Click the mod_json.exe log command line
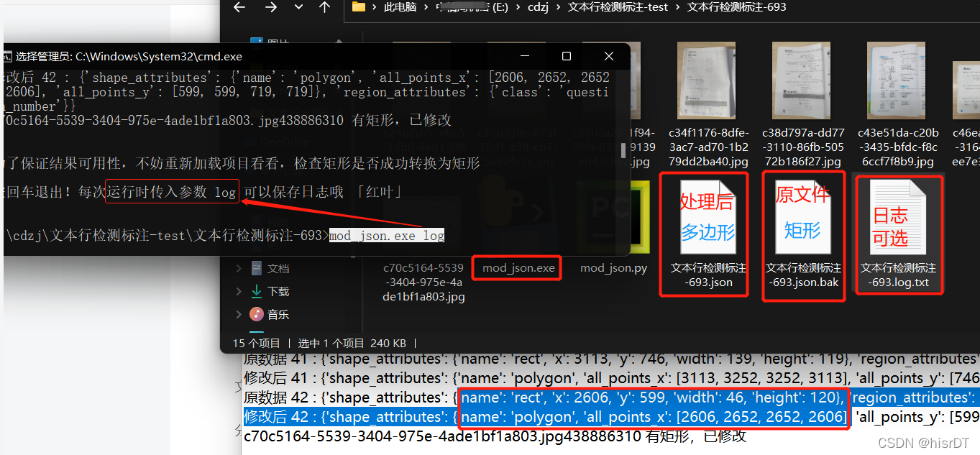Viewport: 980px width, 455px height. (x=387, y=235)
